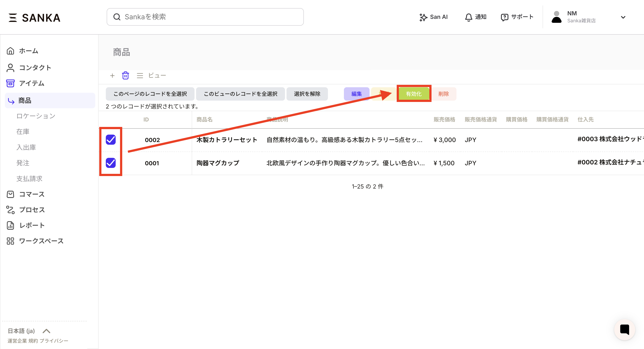The image size is (644, 349).
Task: Uncheck the checkbox for product 0001
Action: 110,163
